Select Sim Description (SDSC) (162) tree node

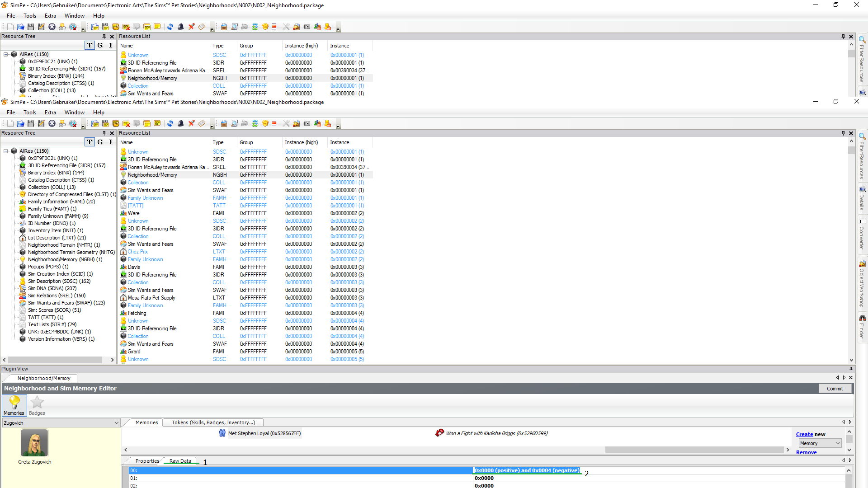(x=59, y=281)
